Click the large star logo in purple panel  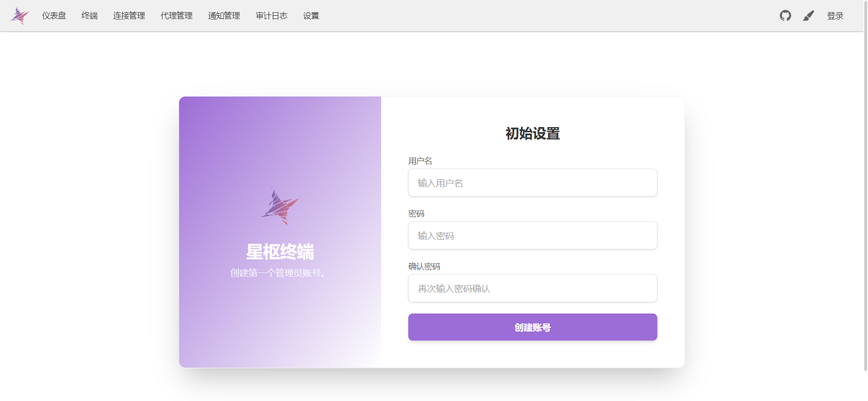click(x=280, y=207)
